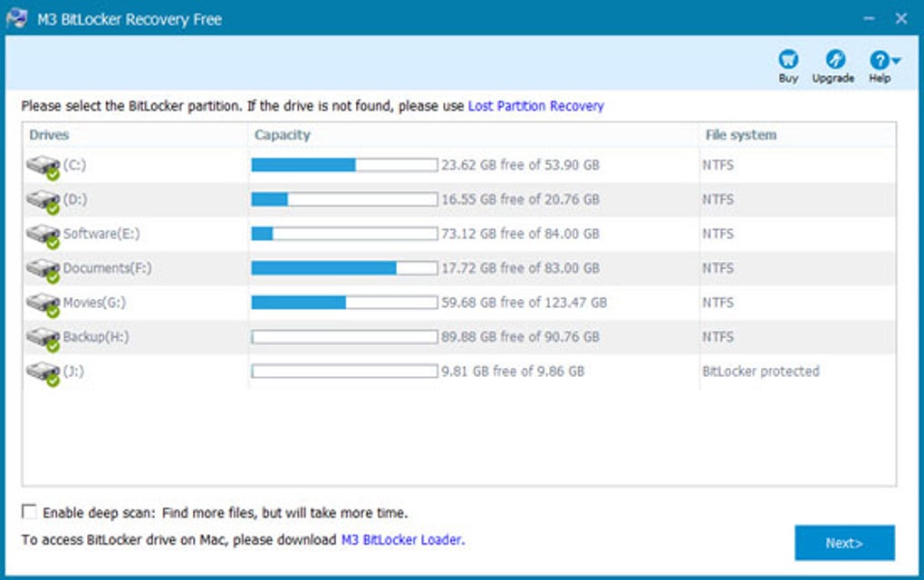Click the (J:) capacity bar
Image resolution: width=924 pixels, height=580 pixels.
point(345,372)
